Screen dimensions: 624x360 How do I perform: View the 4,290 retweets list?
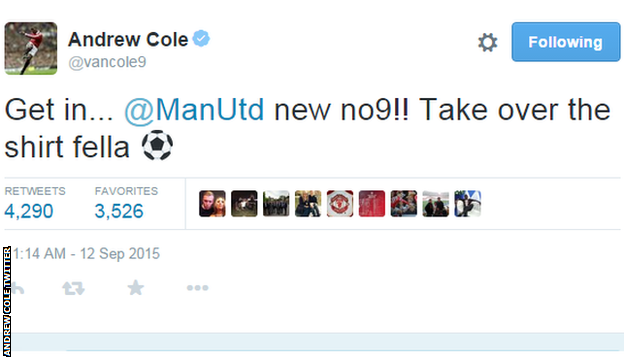pos(29,211)
